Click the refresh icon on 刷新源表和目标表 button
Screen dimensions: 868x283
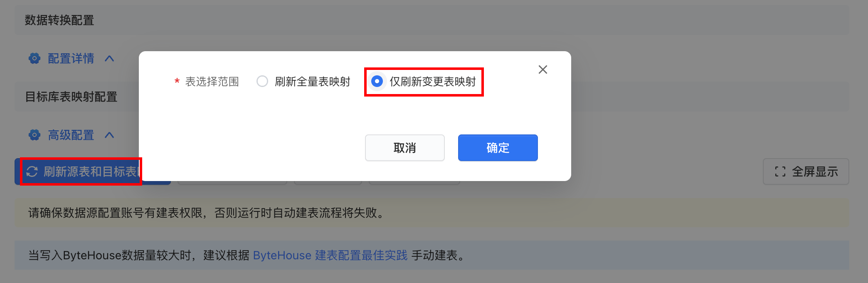(x=32, y=171)
